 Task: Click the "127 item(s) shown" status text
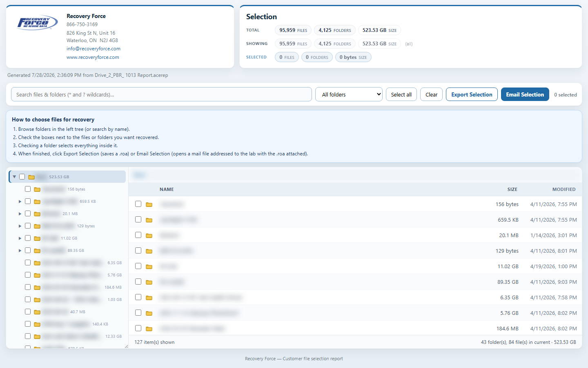(154, 342)
